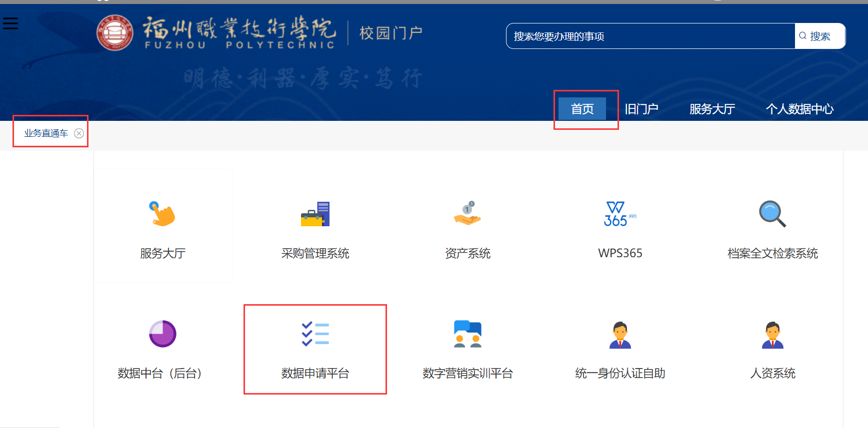Open 资产系统 coin hand icon
This screenshot has width=868, height=428.
[x=467, y=214]
